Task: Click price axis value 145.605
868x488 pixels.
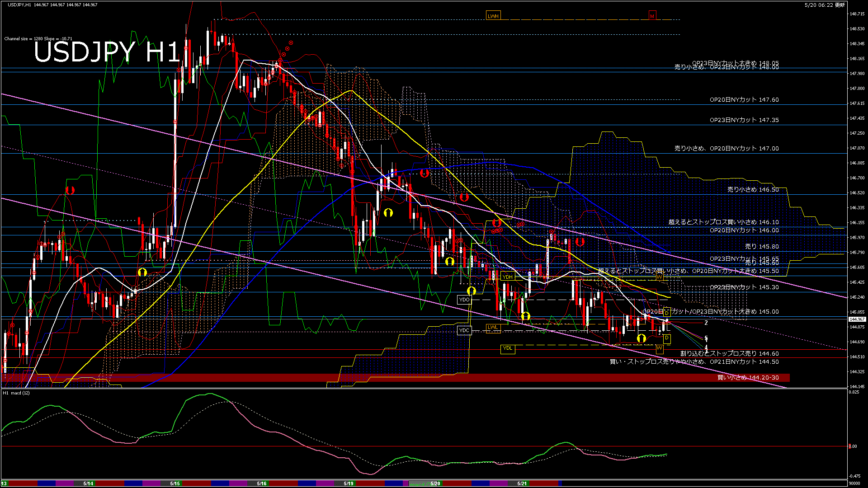Action: point(857,267)
